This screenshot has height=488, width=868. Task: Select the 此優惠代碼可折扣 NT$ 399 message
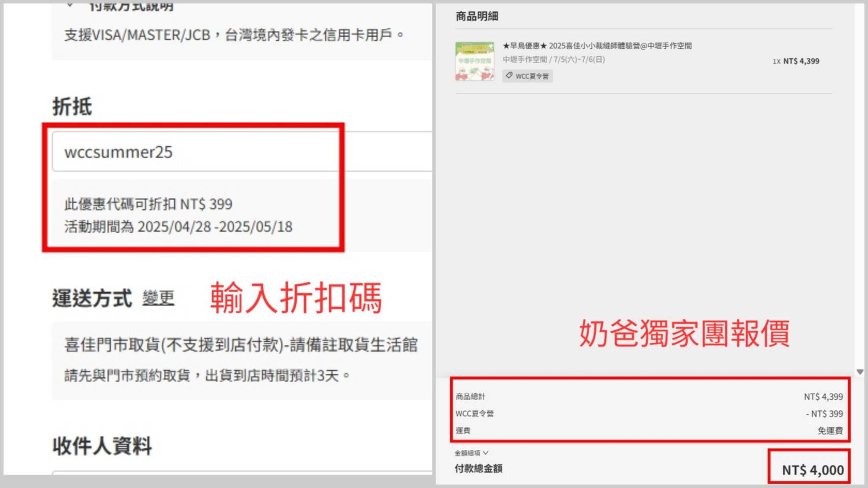[x=148, y=204]
